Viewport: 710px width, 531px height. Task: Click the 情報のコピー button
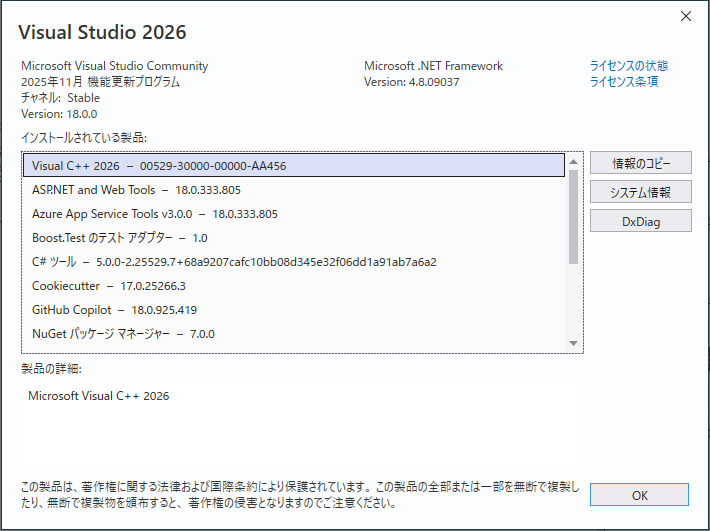click(x=640, y=163)
